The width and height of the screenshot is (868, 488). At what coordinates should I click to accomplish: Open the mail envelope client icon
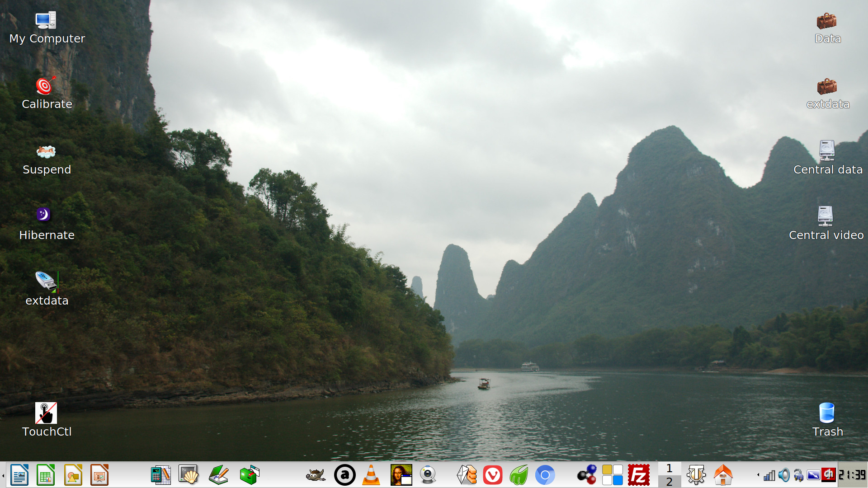coord(467,475)
